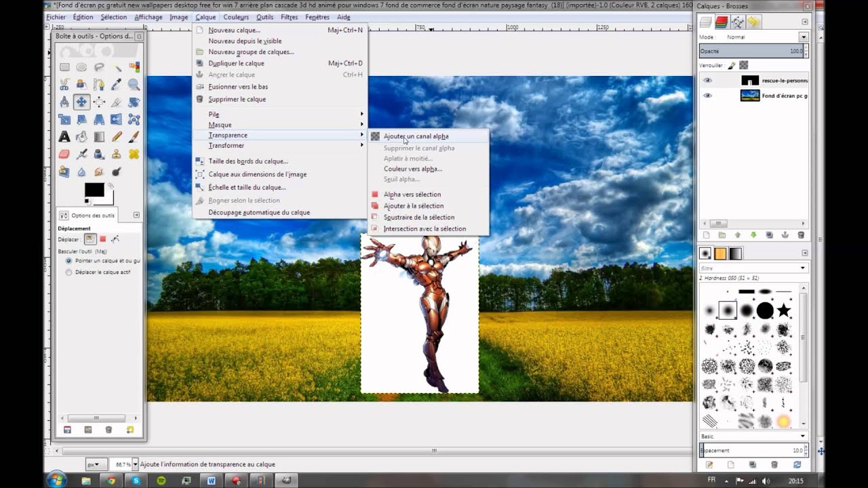This screenshot has width=868, height=488.
Task: Select the Ellipse Select tool
Action: [81, 67]
